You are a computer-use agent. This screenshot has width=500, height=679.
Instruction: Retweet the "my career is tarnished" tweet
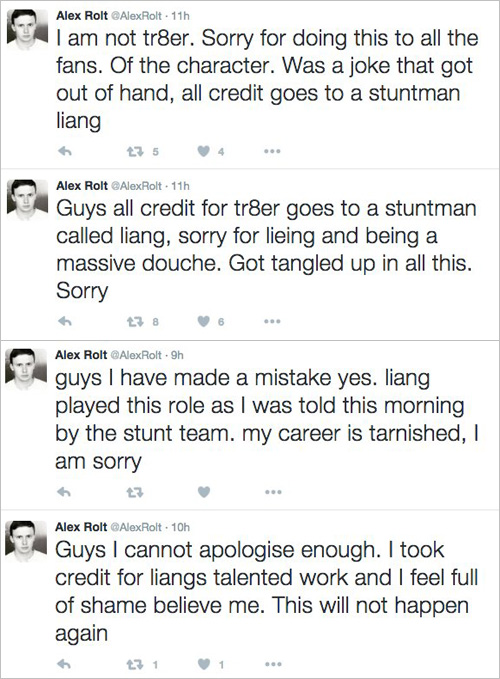pos(135,492)
